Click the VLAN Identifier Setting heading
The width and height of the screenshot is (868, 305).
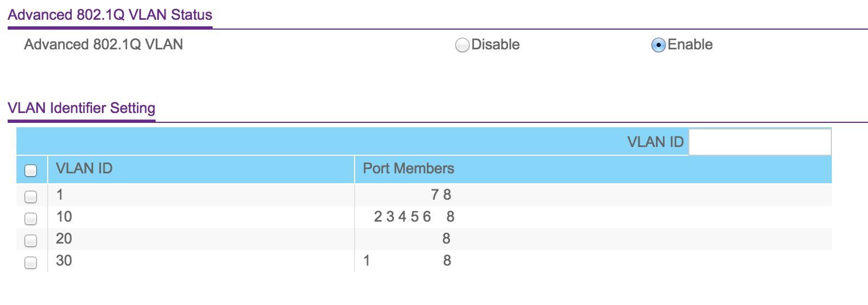click(x=82, y=108)
